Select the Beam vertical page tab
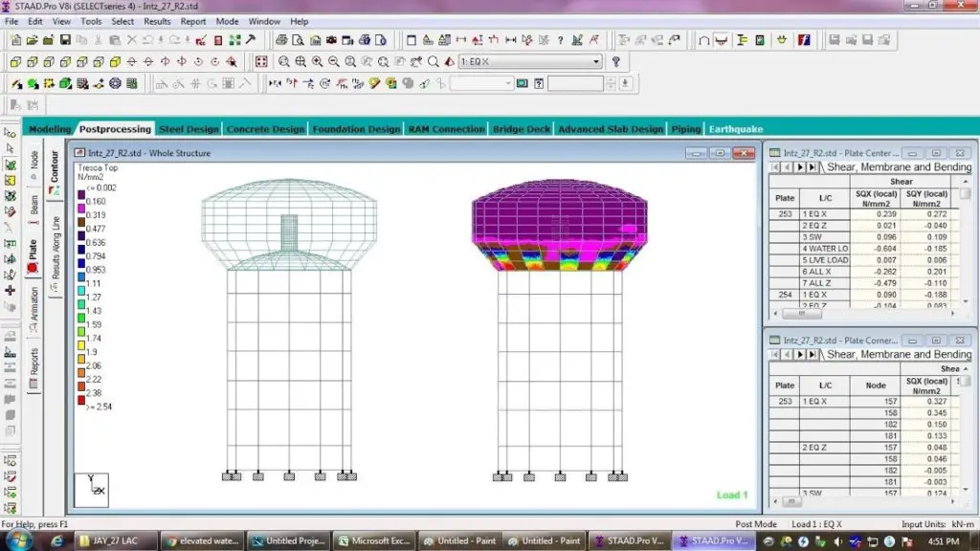Viewport: 980px width, 551px height. pyautogui.click(x=33, y=209)
